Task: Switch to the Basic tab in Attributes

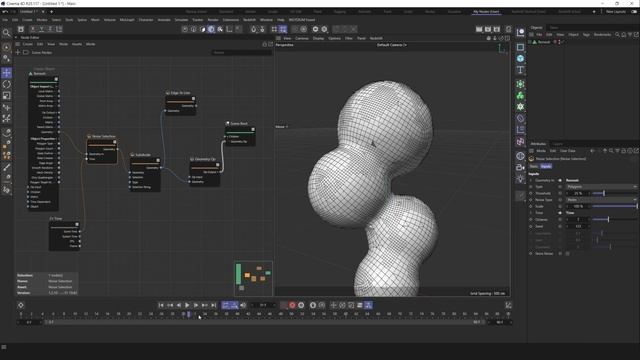Action: pos(534,166)
